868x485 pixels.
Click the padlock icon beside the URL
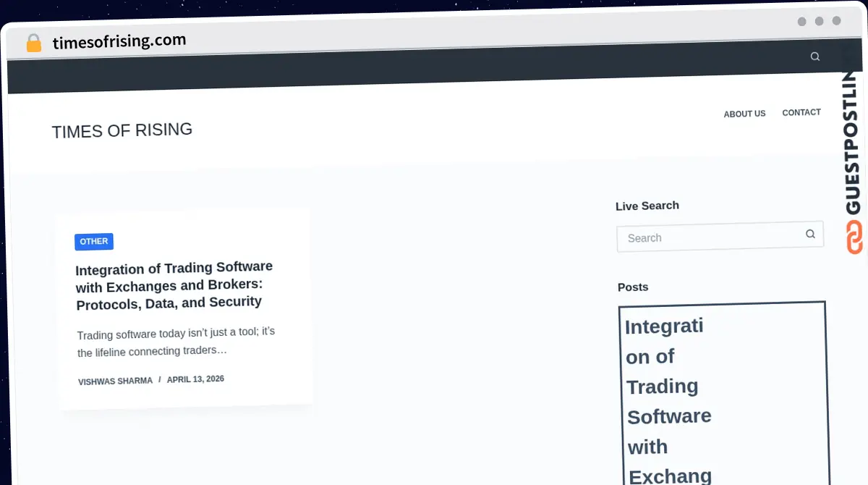tap(33, 43)
